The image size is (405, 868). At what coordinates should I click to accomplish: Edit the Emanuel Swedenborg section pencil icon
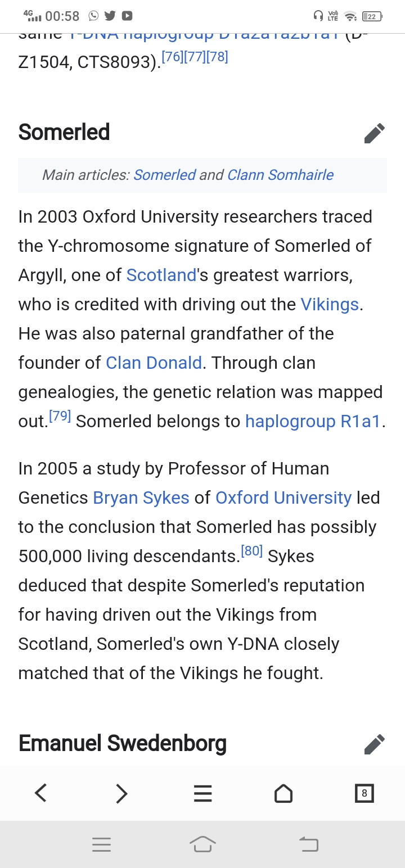click(375, 744)
